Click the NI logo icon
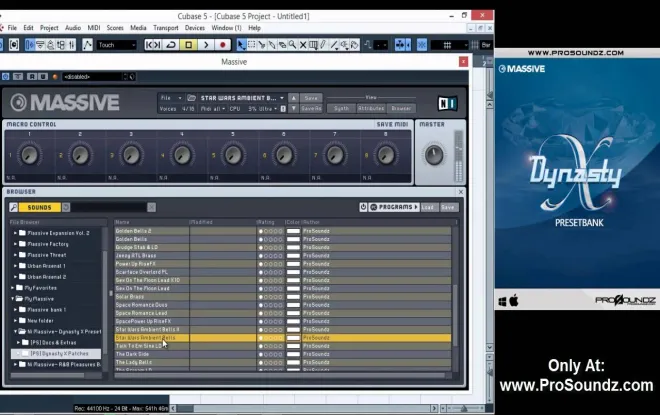 (x=447, y=103)
